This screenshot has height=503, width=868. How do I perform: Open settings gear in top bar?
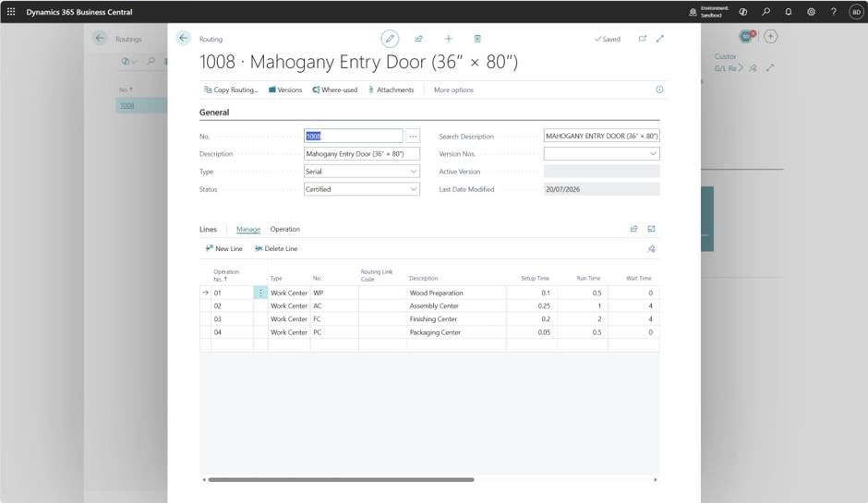(x=811, y=12)
